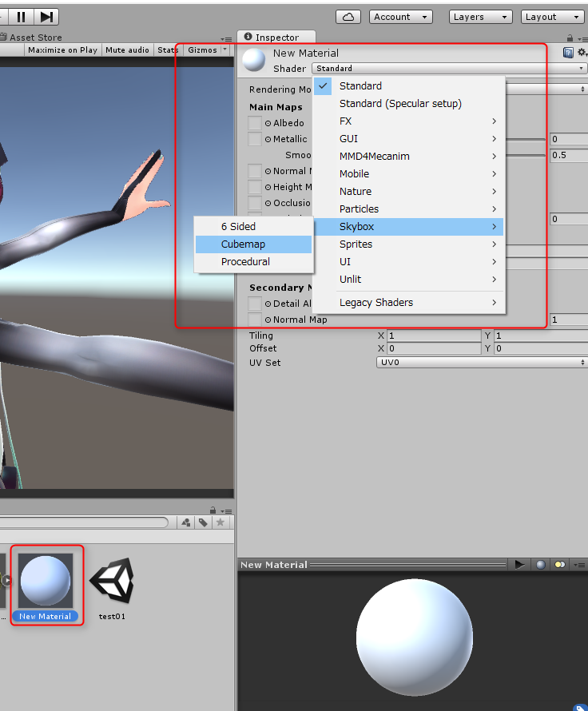The image size is (588, 711).
Task: Toggle Mute audio in Game view
Action: click(x=127, y=50)
